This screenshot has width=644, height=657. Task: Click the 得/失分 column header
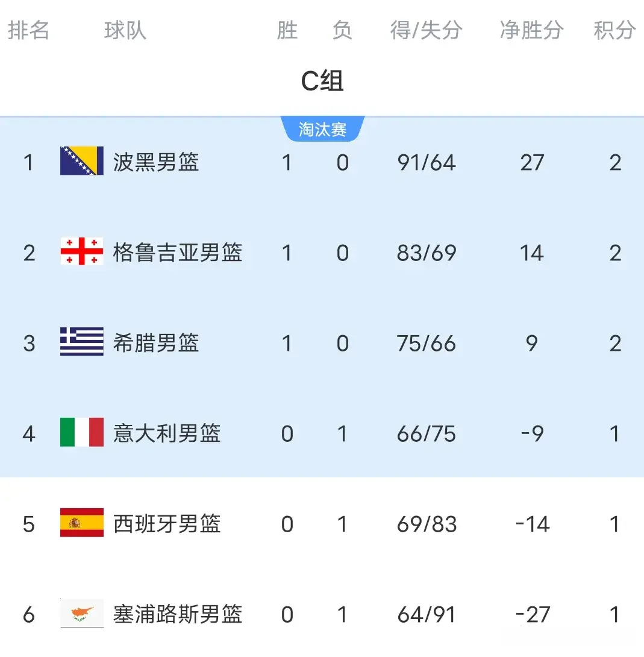[427, 30]
